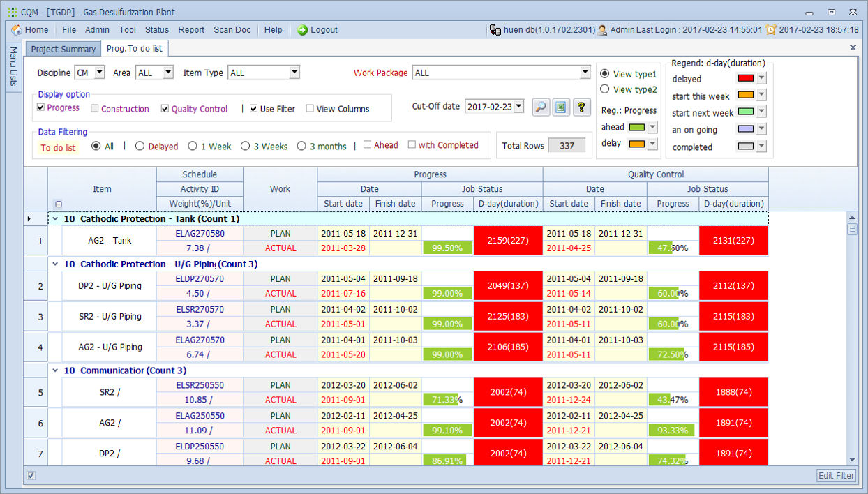This screenshot has height=494, width=868.
Task: Open the Report menu
Action: [190, 30]
